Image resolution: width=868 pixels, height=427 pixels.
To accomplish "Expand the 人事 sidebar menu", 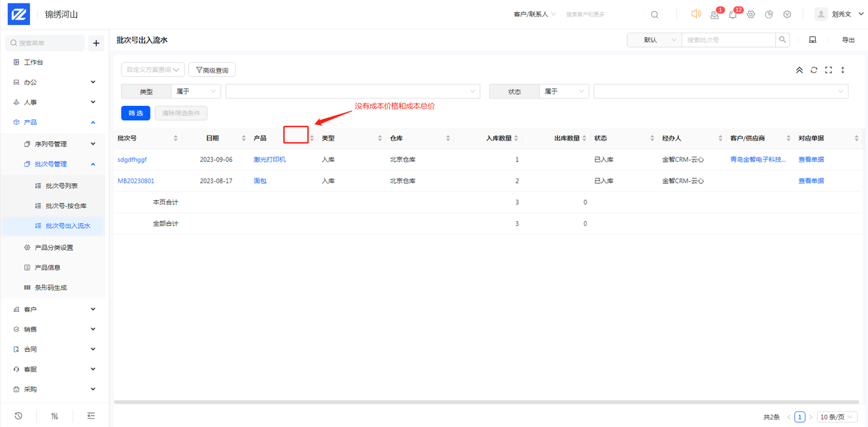I will [x=54, y=102].
